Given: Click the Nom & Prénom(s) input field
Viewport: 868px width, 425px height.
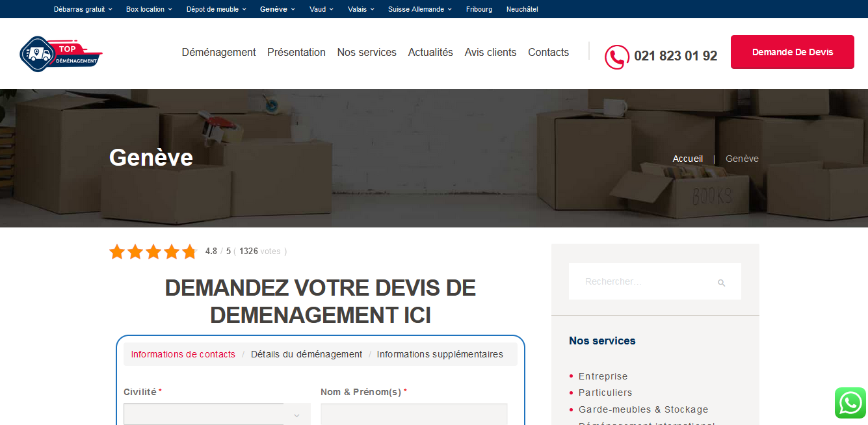Looking at the screenshot, I should pyautogui.click(x=414, y=415).
